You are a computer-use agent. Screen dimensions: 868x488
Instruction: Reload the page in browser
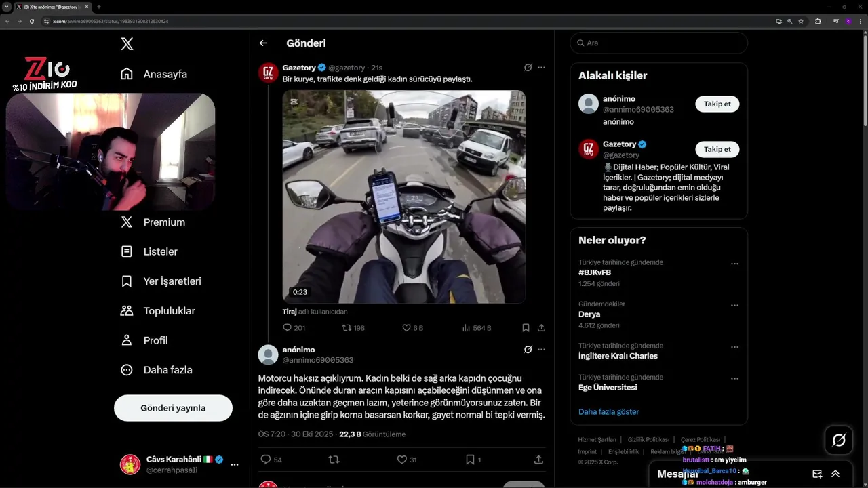tap(32, 21)
